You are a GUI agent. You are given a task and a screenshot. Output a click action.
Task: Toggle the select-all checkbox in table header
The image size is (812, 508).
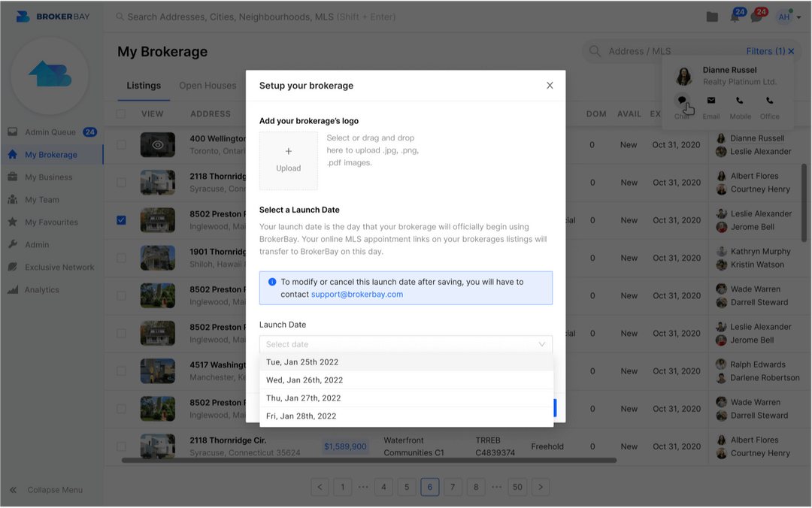click(121, 114)
